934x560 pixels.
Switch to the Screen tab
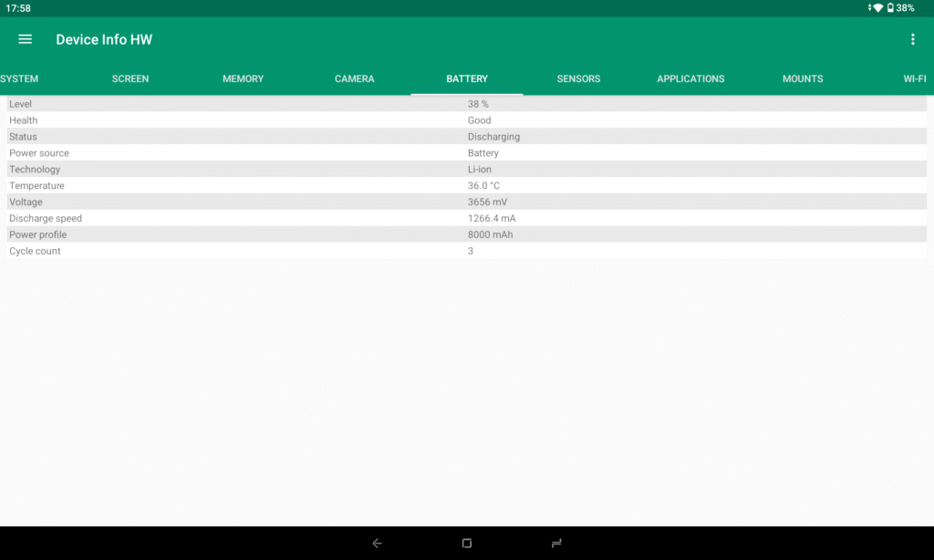130,79
